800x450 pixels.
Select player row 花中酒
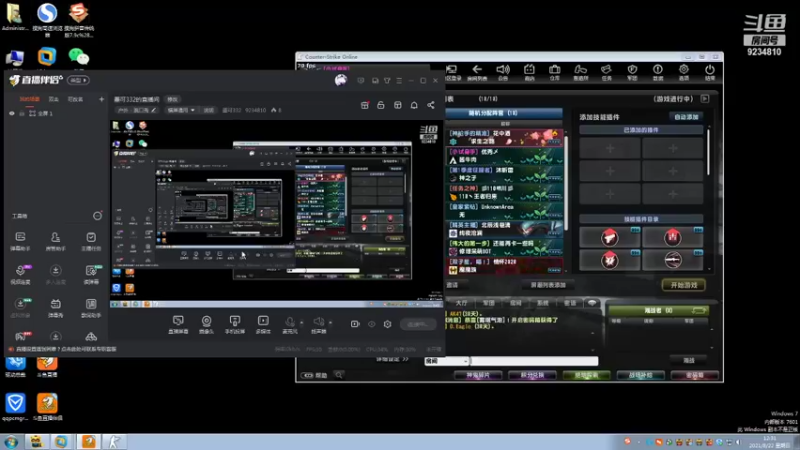click(505, 137)
